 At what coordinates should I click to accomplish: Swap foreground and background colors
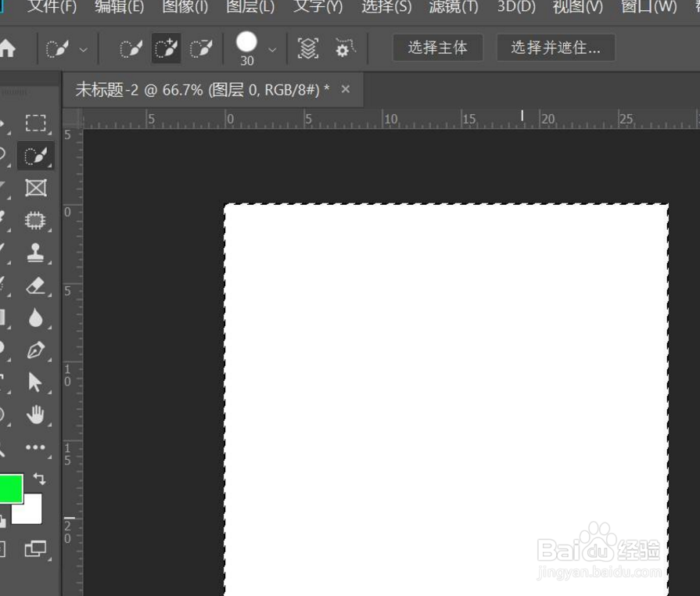click(x=40, y=479)
